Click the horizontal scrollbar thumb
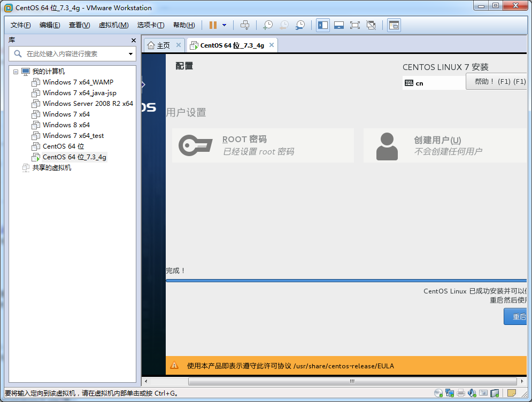This screenshot has width=532, height=402. [352, 381]
